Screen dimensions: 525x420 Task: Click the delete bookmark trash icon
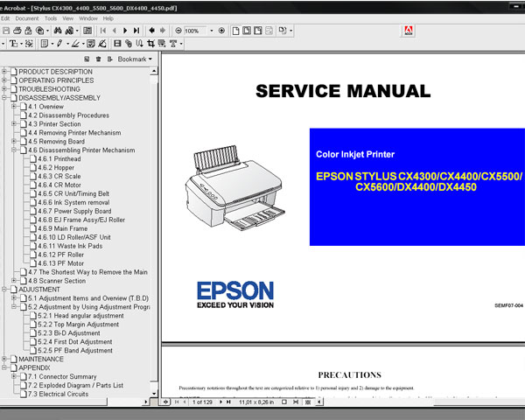pyautogui.click(x=98, y=59)
